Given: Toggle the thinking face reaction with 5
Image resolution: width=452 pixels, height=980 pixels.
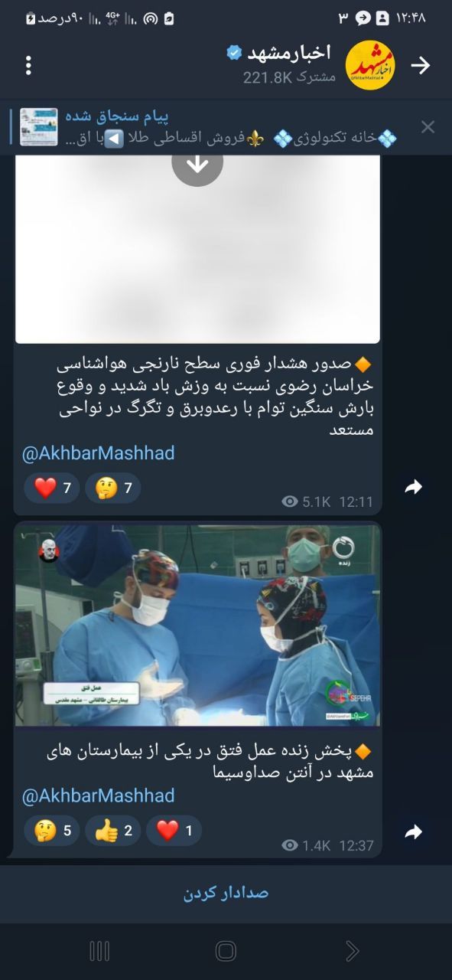Looking at the screenshot, I should tap(52, 831).
